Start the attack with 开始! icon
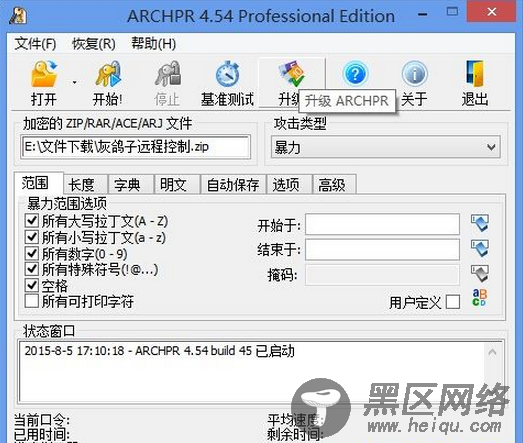523x443 pixels. (x=107, y=74)
